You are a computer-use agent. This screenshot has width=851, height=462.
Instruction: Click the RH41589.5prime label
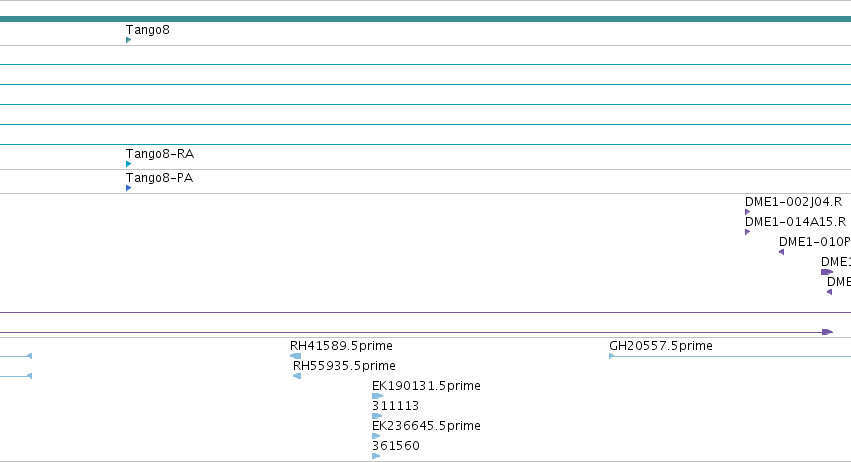tap(341, 346)
